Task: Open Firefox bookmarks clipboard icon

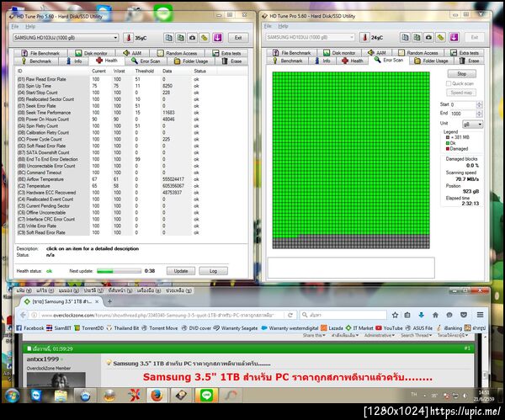Action: click(407, 315)
